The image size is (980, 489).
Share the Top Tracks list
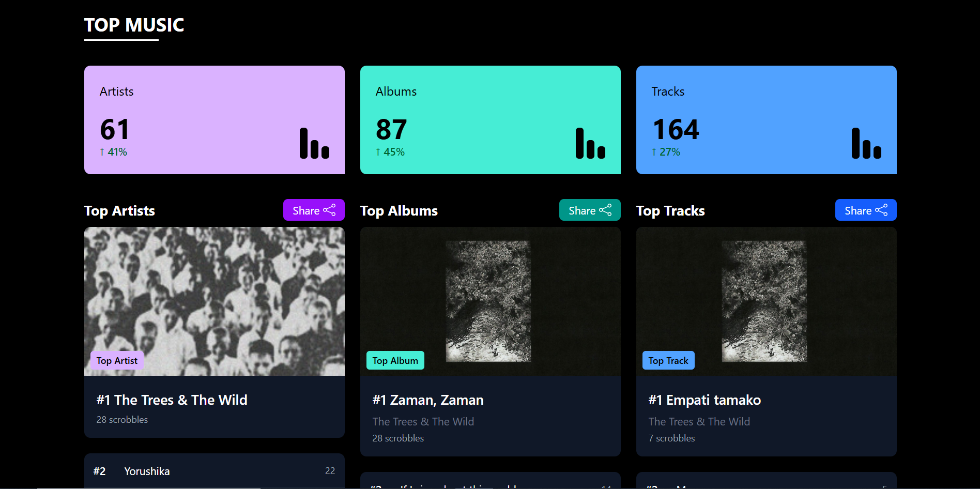pyautogui.click(x=866, y=210)
